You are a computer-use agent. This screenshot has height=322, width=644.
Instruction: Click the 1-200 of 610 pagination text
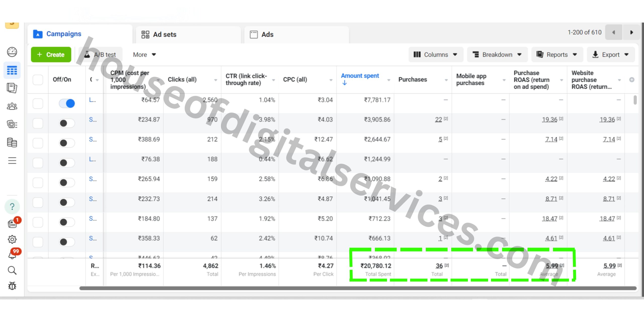(x=584, y=32)
